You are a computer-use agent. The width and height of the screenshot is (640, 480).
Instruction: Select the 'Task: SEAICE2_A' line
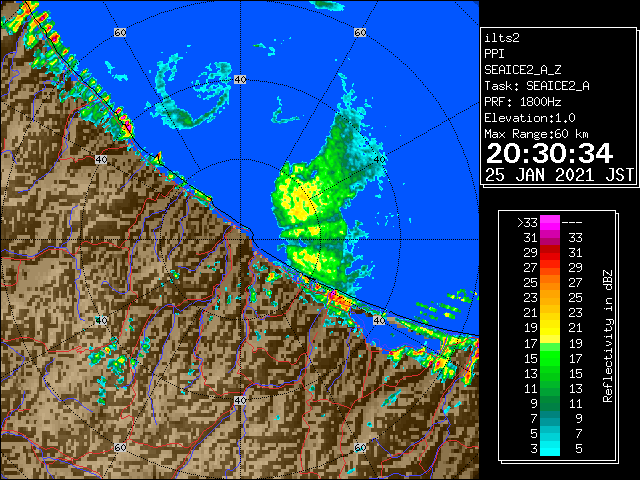tap(537, 86)
